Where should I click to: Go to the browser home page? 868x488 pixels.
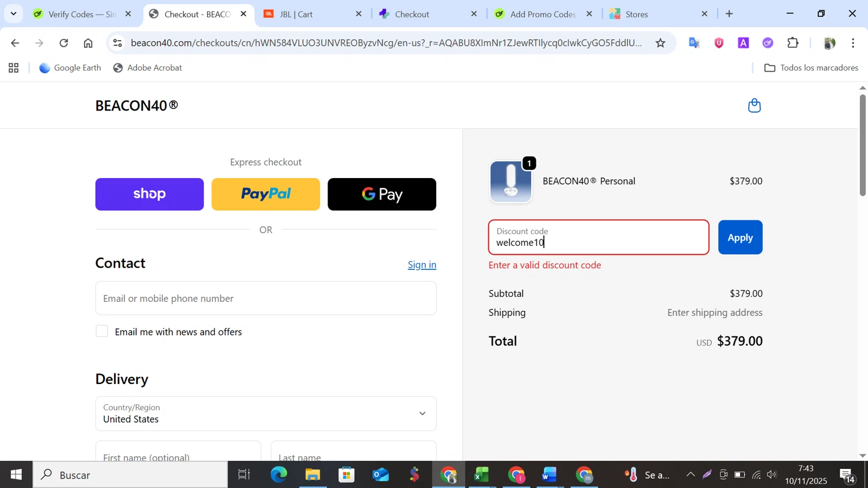[88, 43]
